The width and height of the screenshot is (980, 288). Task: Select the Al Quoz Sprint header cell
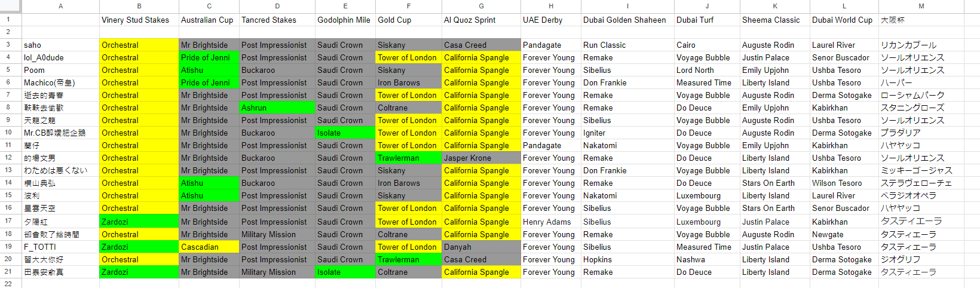point(481,20)
